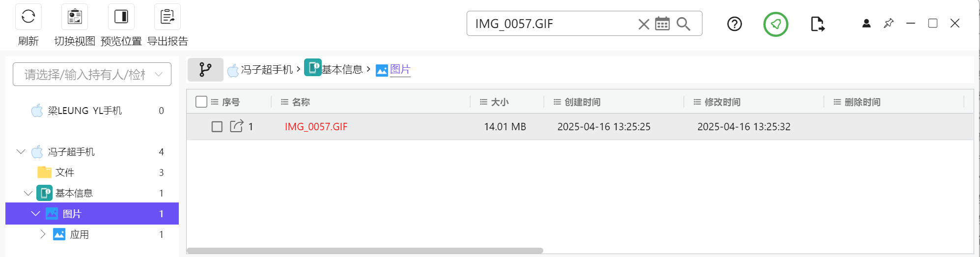The width and height of the screenshot is (980, 257).
Task: Click the branch tree icon button
Action: (x=205, y=70)
